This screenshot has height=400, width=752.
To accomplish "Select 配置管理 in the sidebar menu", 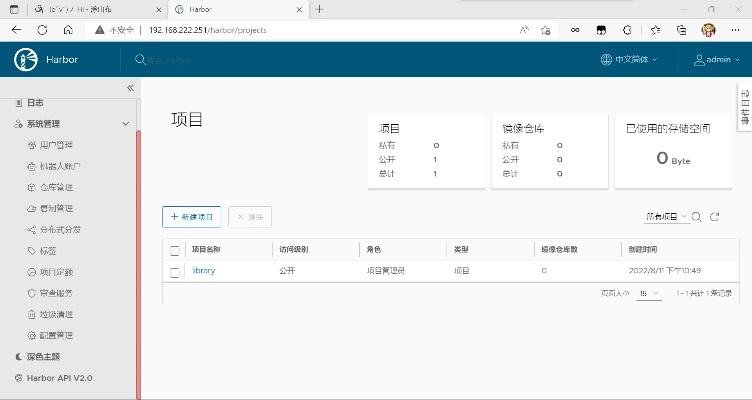I will pyautogui.click(x=56, y=335).
